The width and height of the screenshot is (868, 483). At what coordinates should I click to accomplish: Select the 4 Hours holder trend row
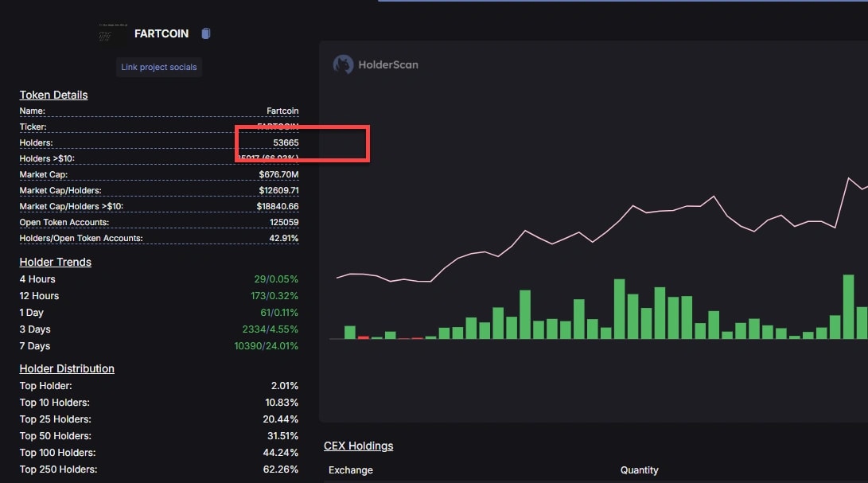[x=159, y=279]
